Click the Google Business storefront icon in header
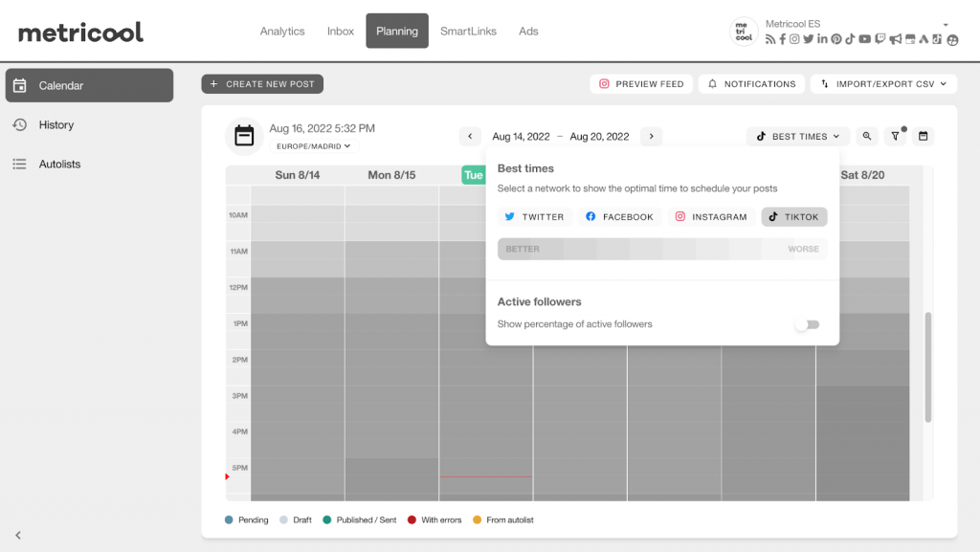Viewport: 980px width, 552px height. pyautogui.click(x=910, y=39)
